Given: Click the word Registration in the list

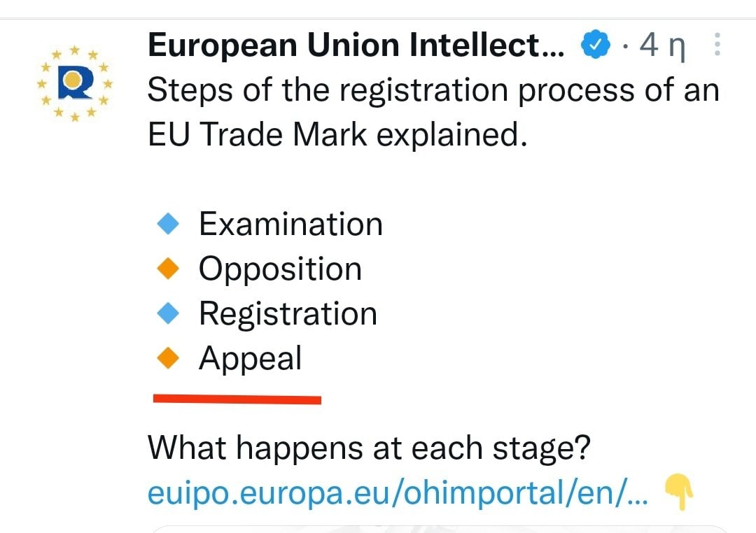Looking at the screenshot, I should pos(288,314).
